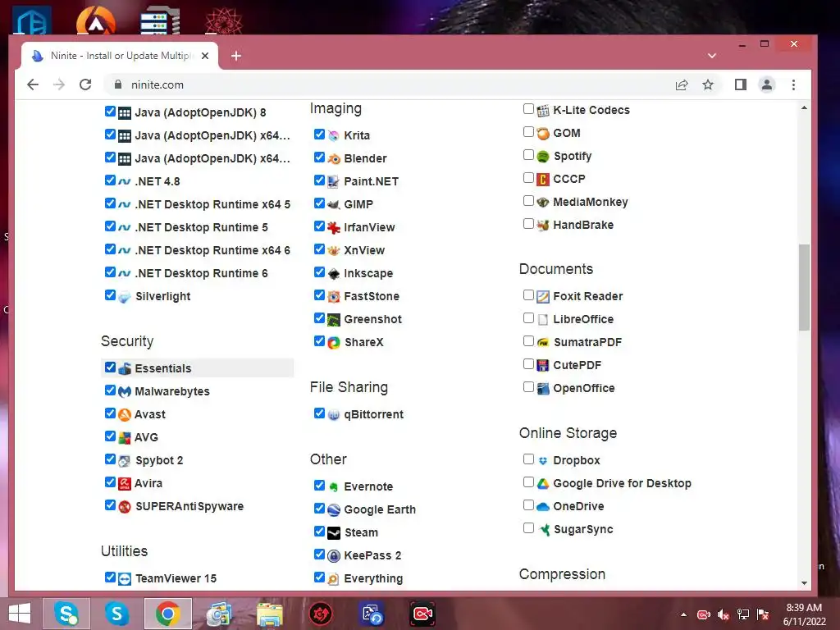Click the CutePDF label
The height and width of the screenshot is (630, 840).
click(577, 365)
